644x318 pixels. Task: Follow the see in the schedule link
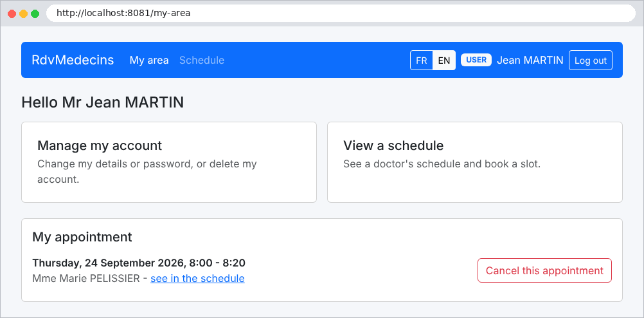(x=197, y=279)
